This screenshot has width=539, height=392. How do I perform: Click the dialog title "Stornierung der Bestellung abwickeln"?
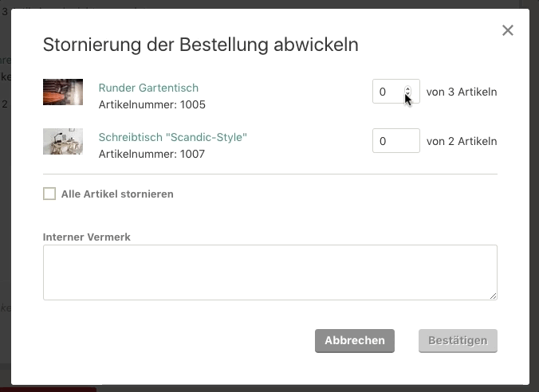pyautogui.click(x=200, y=45)
